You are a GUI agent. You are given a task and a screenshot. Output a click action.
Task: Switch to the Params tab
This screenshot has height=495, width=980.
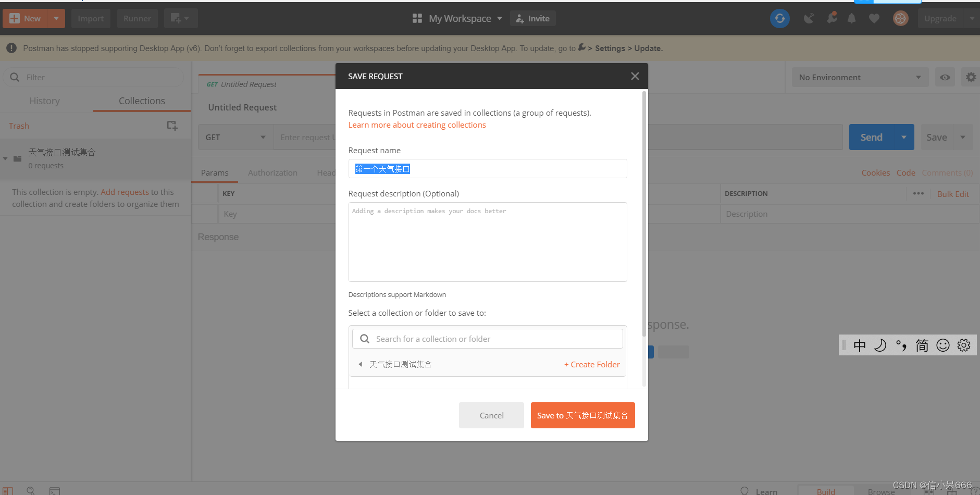215,172
